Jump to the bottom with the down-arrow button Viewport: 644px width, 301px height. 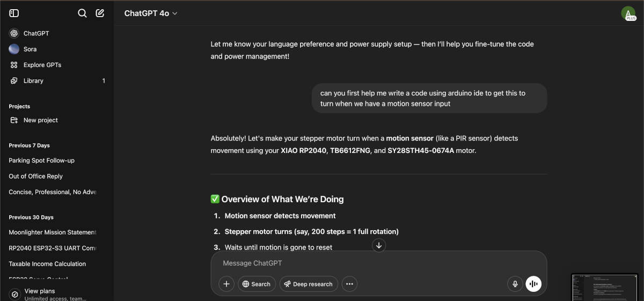(x=379, y=245)
